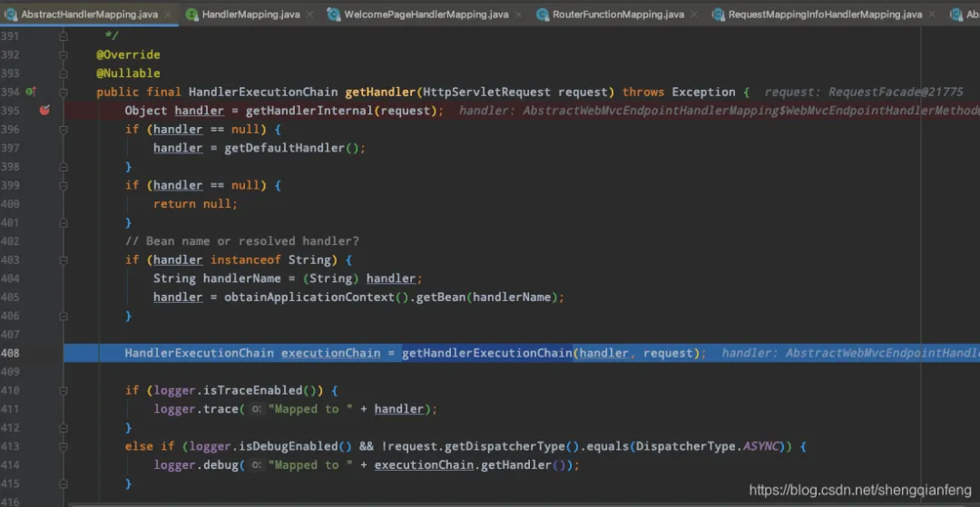
Task: Click the class icon on AbstractHandlerMapping.java tab
Action: click(11, 14)
